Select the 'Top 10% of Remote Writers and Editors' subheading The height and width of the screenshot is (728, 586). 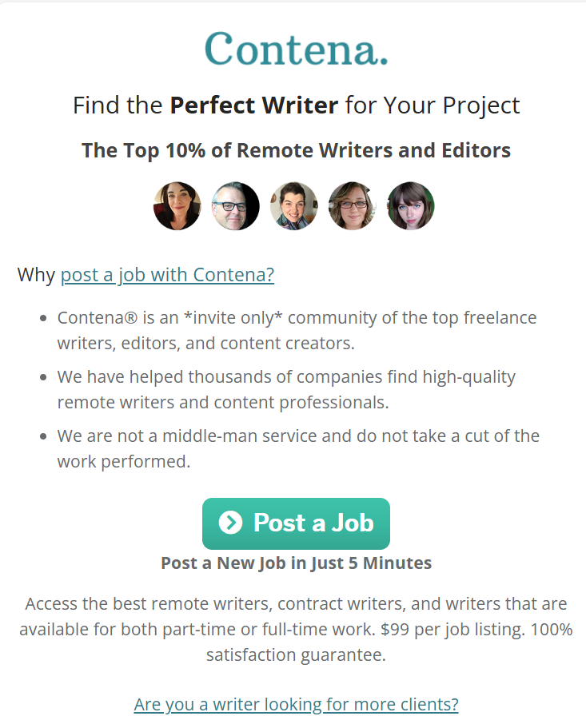coord(297,150)
